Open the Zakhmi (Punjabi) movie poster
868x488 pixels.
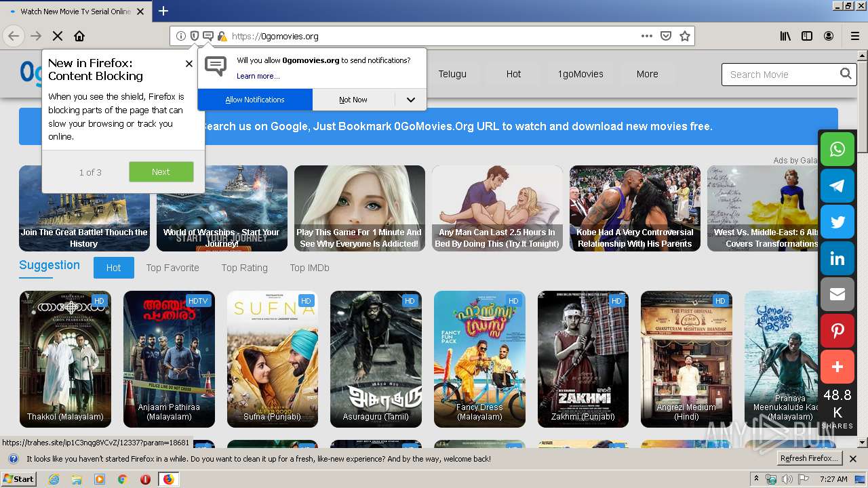click(x=583, y=359)
